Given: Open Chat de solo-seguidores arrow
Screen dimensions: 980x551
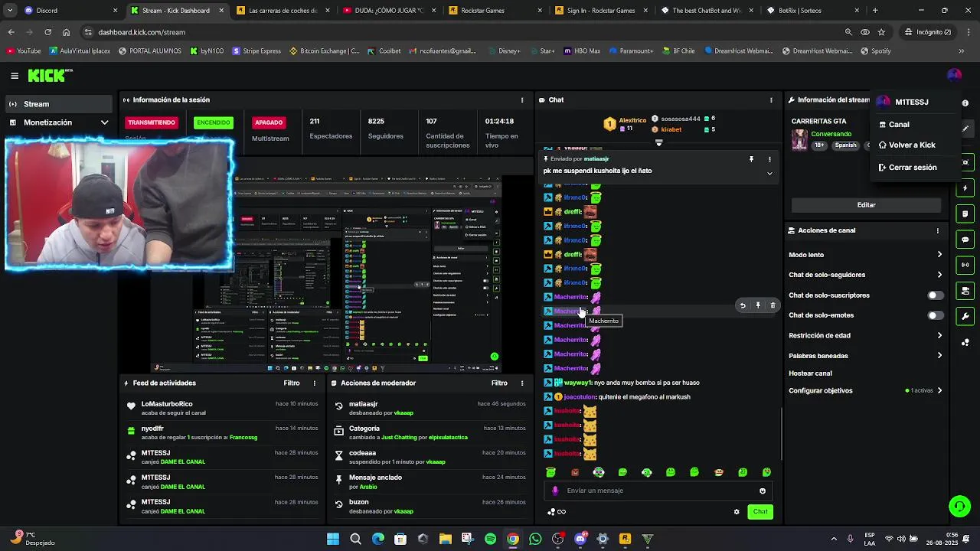Looking at the screenshot, I should [939, 275].
